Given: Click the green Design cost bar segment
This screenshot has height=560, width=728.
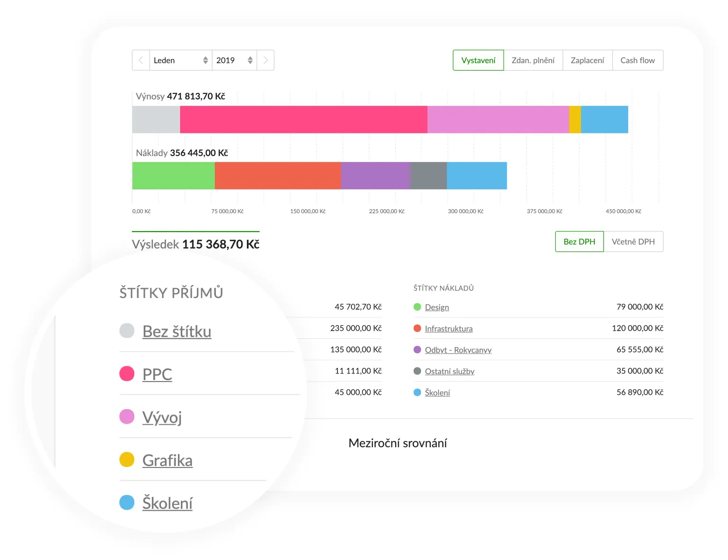Looking at the screenshot, I should [x=173, y=176].
